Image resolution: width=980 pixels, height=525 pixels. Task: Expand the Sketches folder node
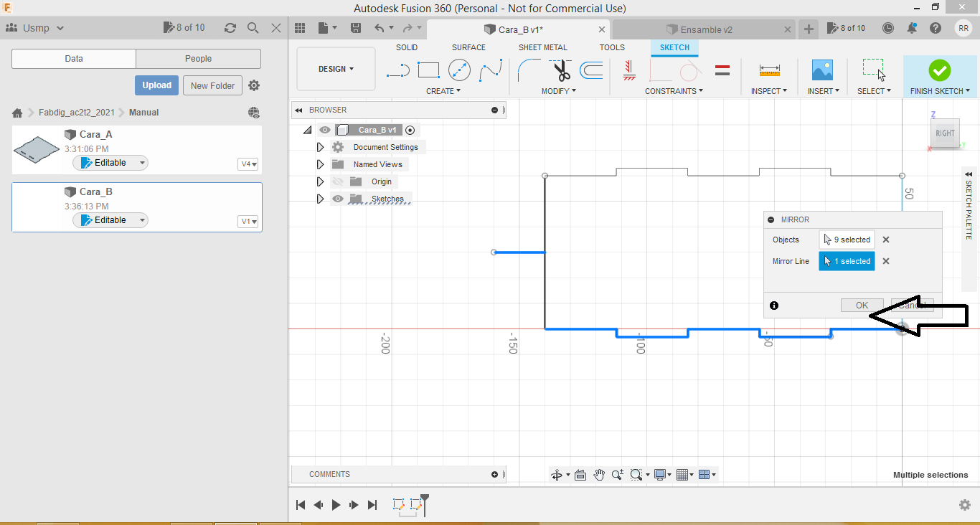(320, 199)
